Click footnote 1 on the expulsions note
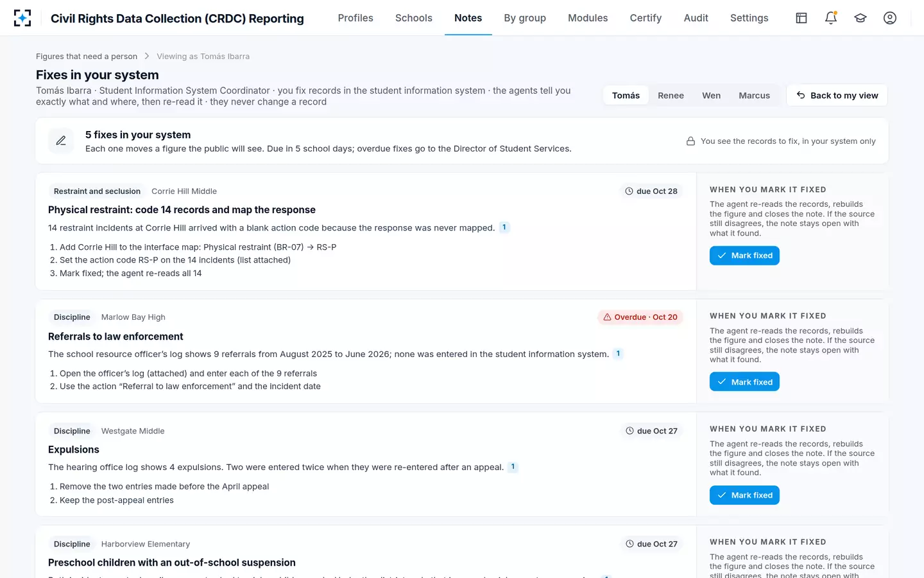Image resolution: width=924 pixels, height=578 pixels. [513, 467]
